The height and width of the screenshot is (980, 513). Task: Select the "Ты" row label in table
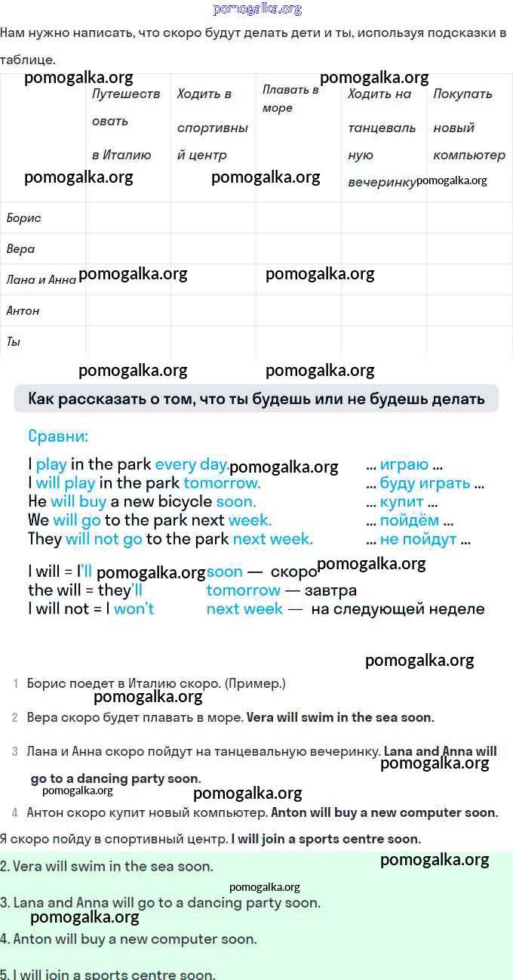click(14, 342)
